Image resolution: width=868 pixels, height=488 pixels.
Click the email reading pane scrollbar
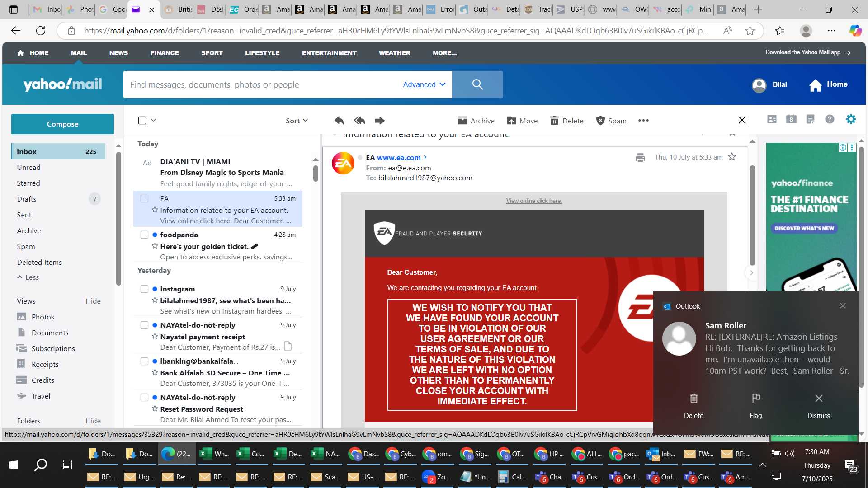[752, 215]
